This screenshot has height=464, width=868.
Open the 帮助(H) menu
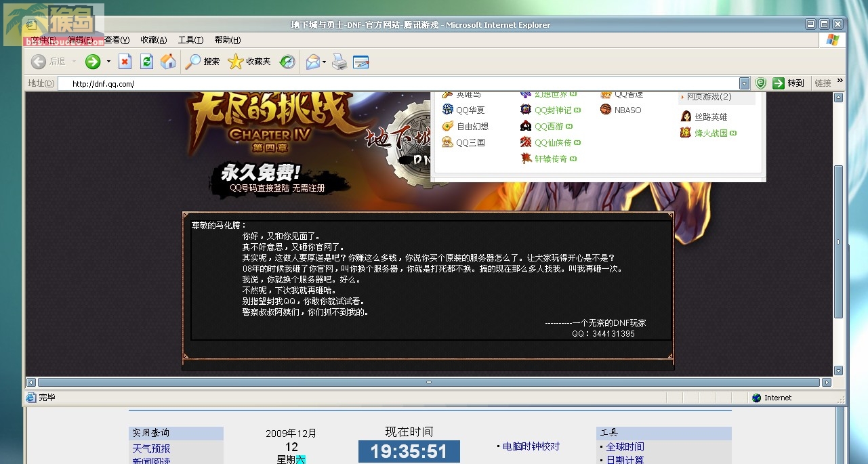click(x=227, y=40)
